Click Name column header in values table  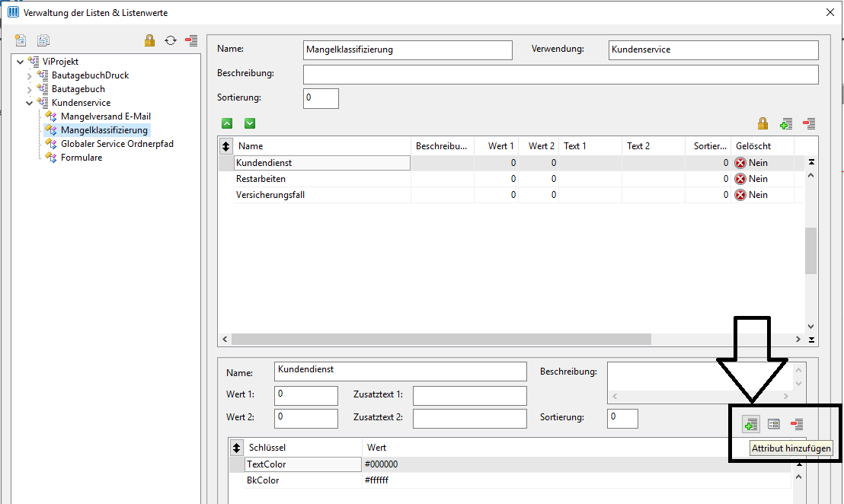(x=322, y=145)
